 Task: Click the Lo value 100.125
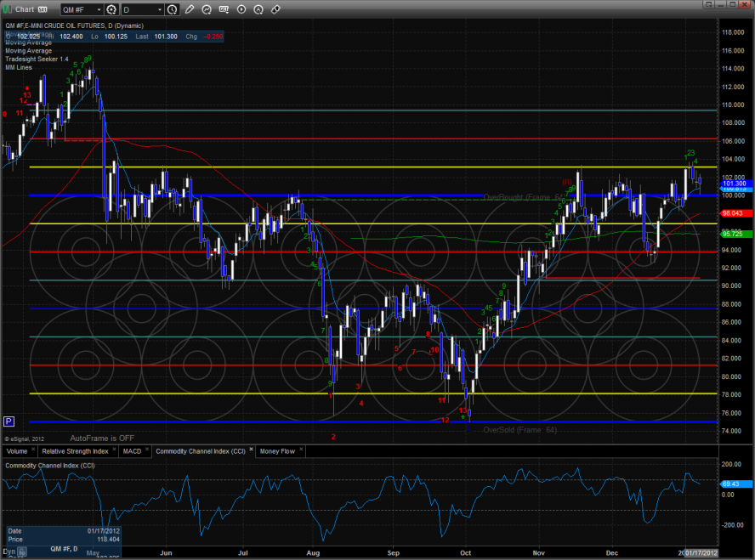(x=116, y=37)
